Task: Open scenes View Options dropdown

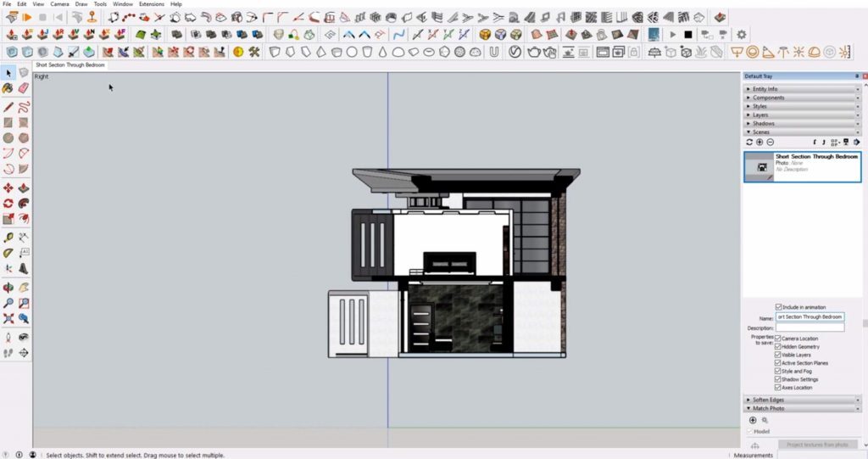Action: coord(835,143)
